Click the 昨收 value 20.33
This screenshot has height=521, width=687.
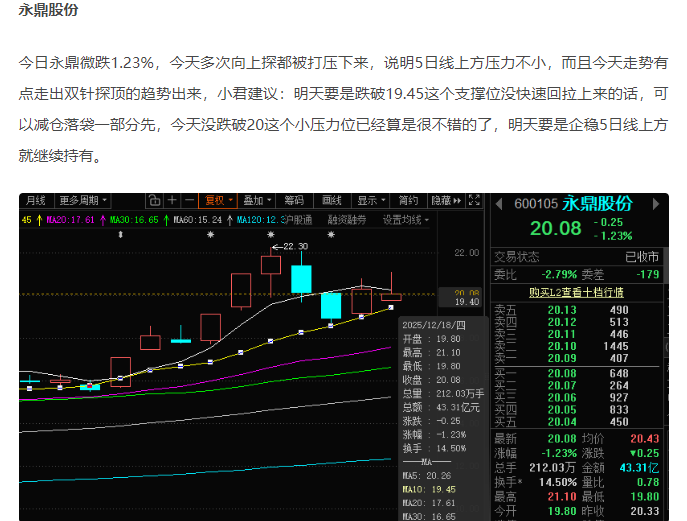(x=645, y=511)
